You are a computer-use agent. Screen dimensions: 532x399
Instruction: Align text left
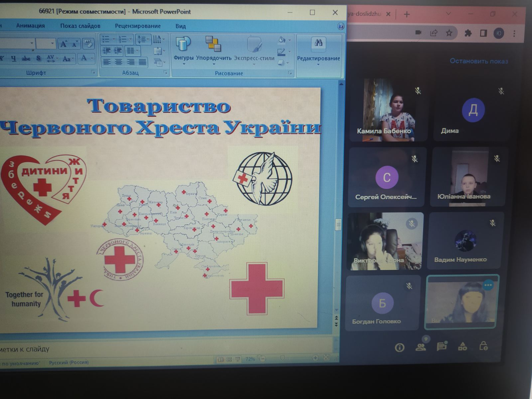(107, 62)
